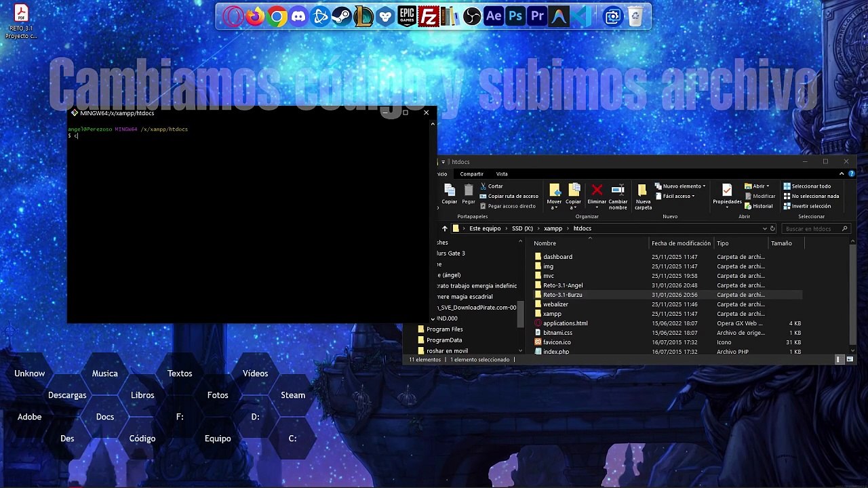The width and height of the screenshot is (868, 488).
Task: Launch Photoshop from the dock
Action: coord(515,16)
